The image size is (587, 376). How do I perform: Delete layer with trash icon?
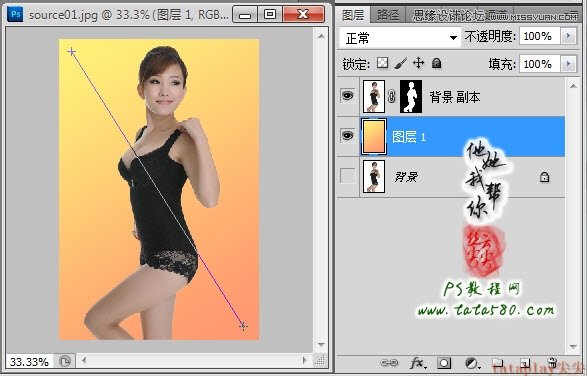(552, 363)
